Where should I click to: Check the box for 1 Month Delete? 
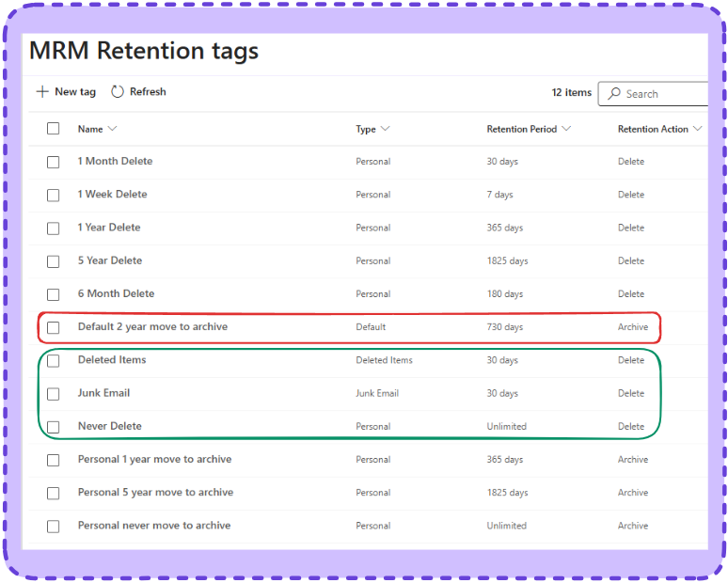click(54, 162)
